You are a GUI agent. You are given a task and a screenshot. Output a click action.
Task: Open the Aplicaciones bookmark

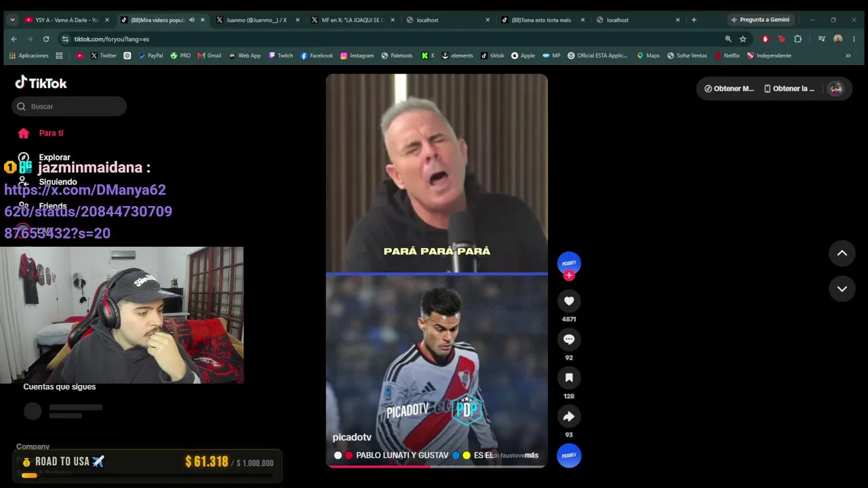(x=28, y=56)
